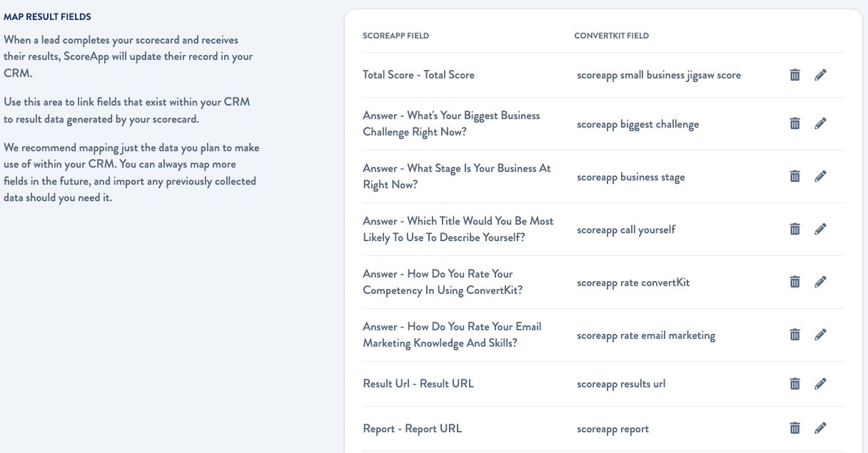Edit the Email Marketing Knowledge mapping
Viewport: 868px width, 453px height.
(820, 335)
